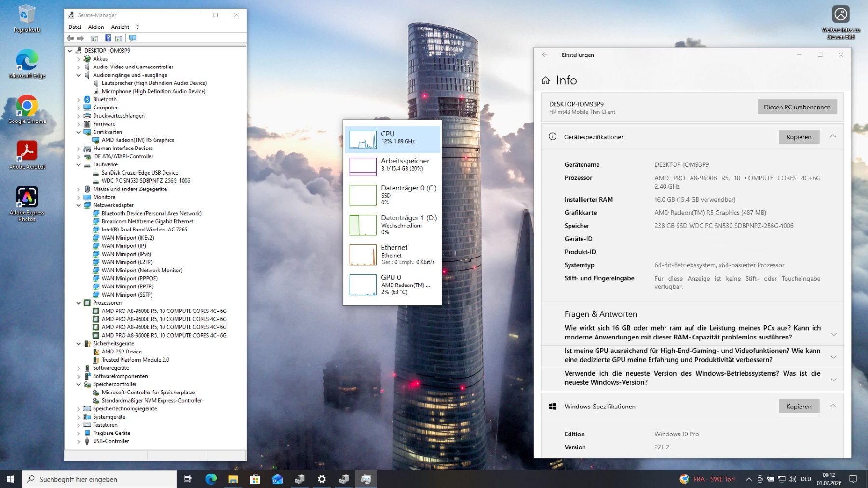This screenshot has width=868, height=488.
Task: Select the Datenträger 0 (C:) tile
Action: pos(392,195)
